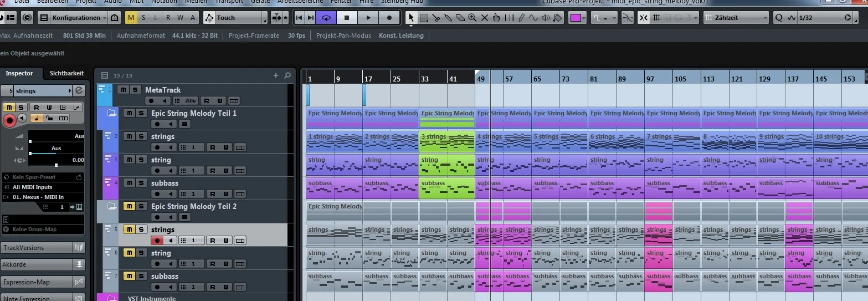Add a new track with the plus icon

[276, 75]
